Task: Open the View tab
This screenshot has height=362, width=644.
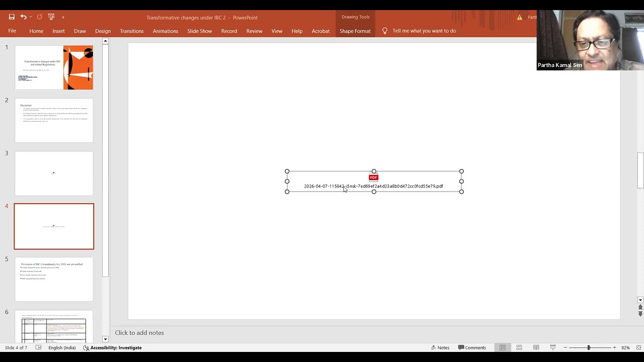Action: point(277,31)
